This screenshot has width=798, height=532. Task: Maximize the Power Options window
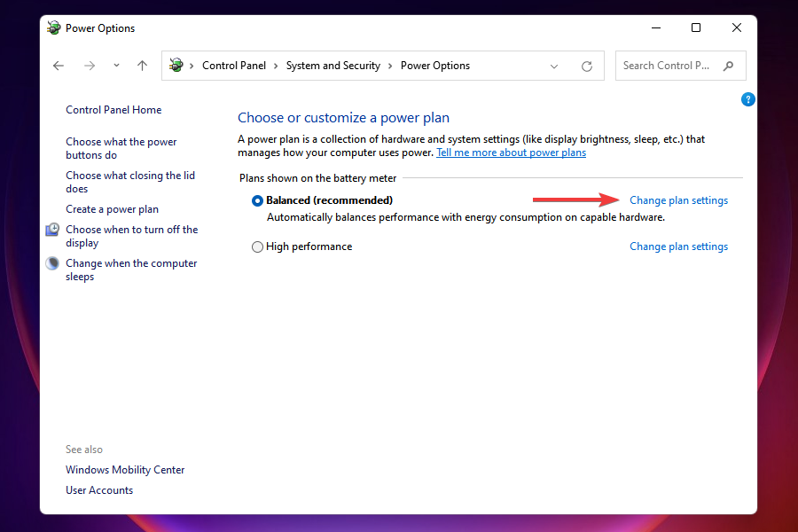(696, 28)
